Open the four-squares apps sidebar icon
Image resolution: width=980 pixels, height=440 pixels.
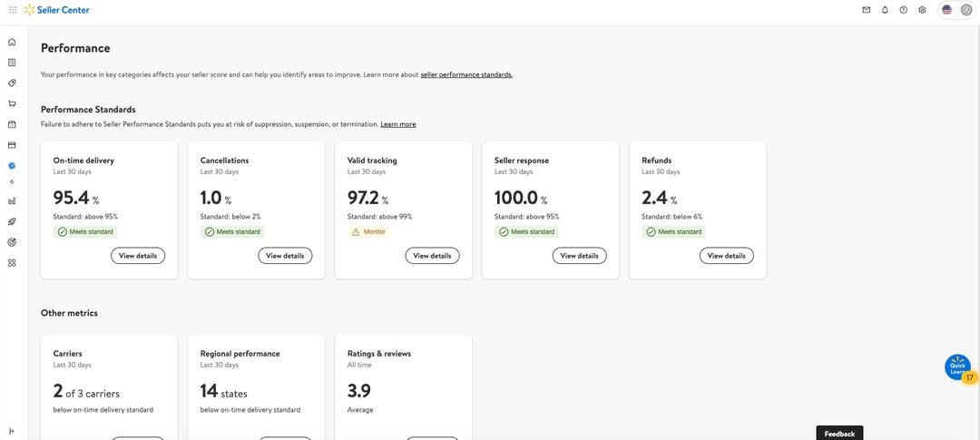point(12,263)
